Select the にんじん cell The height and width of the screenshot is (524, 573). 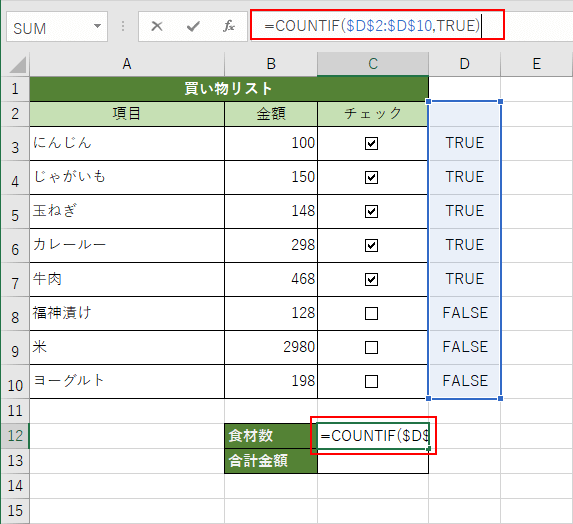127,143
